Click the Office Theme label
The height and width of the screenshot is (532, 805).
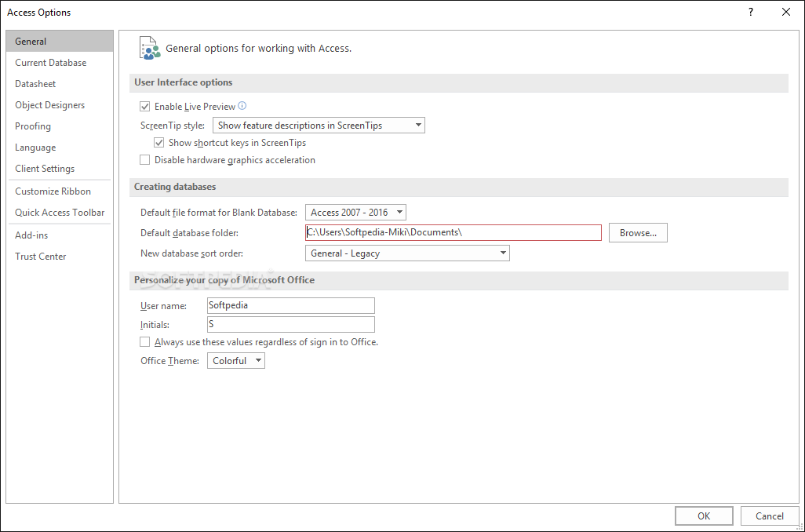pyautogui.click(x=170, y=361)
